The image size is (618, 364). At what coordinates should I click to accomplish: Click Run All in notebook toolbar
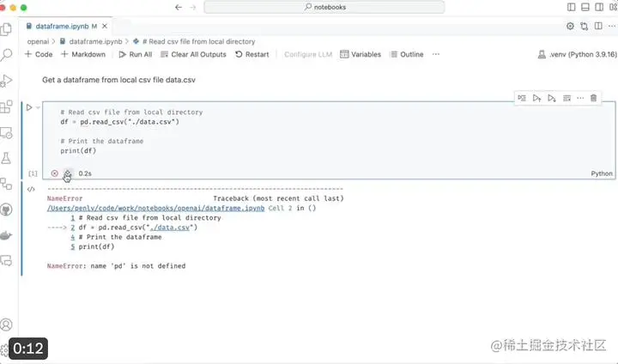pos(136,54)
